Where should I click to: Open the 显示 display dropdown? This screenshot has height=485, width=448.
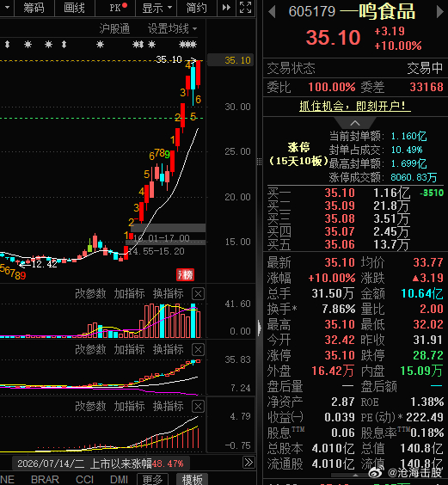(156, 8)
